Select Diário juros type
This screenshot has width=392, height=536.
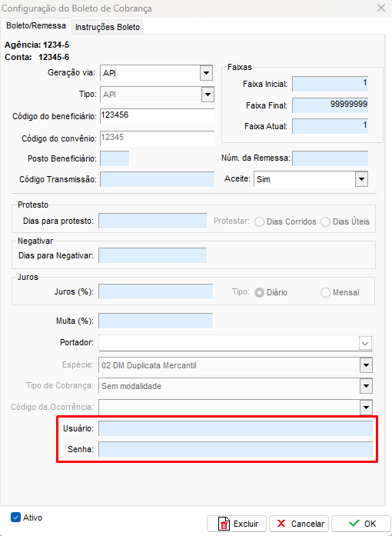259,293
